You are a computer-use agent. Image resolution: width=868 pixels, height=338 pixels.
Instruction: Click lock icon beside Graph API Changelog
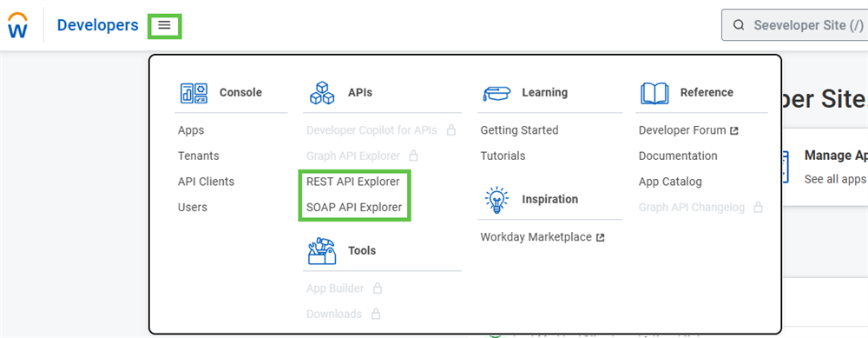(x=759, y=208)
